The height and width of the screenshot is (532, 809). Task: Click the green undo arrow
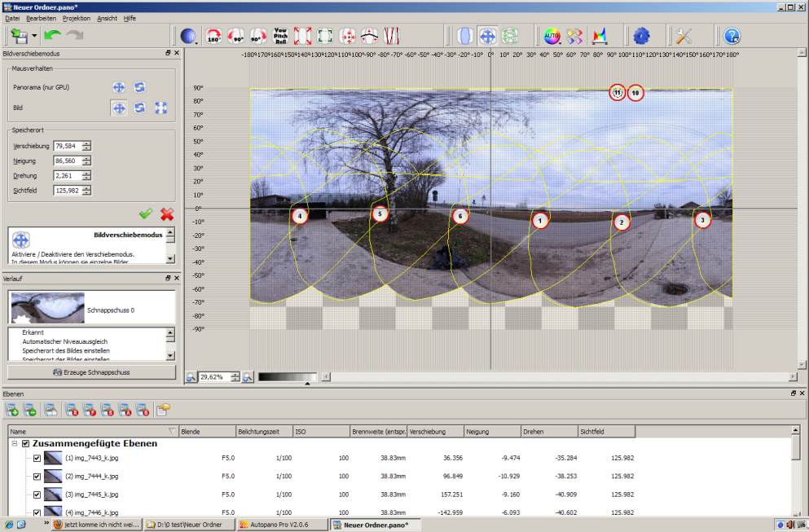click(x=53, y=36)
